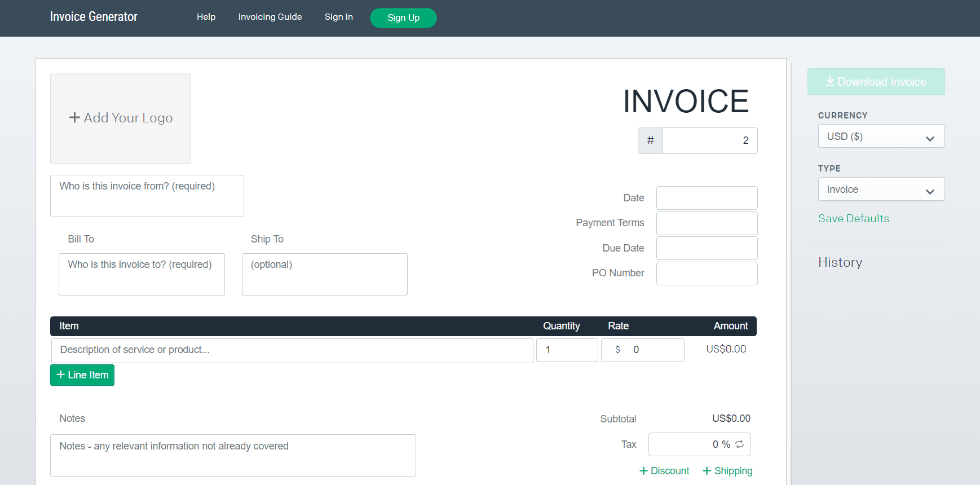Click the Save Defaults link
The image size is (980, 485).
tap(853, 219)
